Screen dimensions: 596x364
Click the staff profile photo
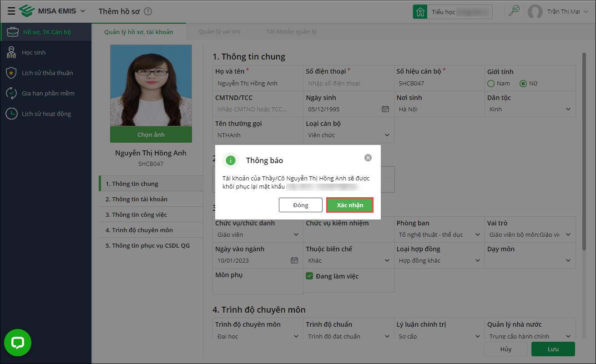tap(151, 85)
